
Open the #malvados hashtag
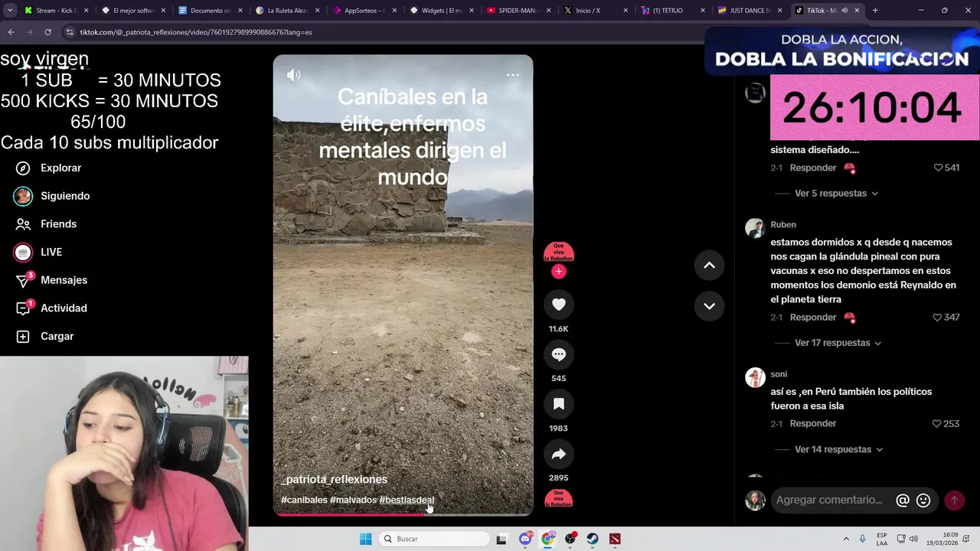(x=353, y=500)
